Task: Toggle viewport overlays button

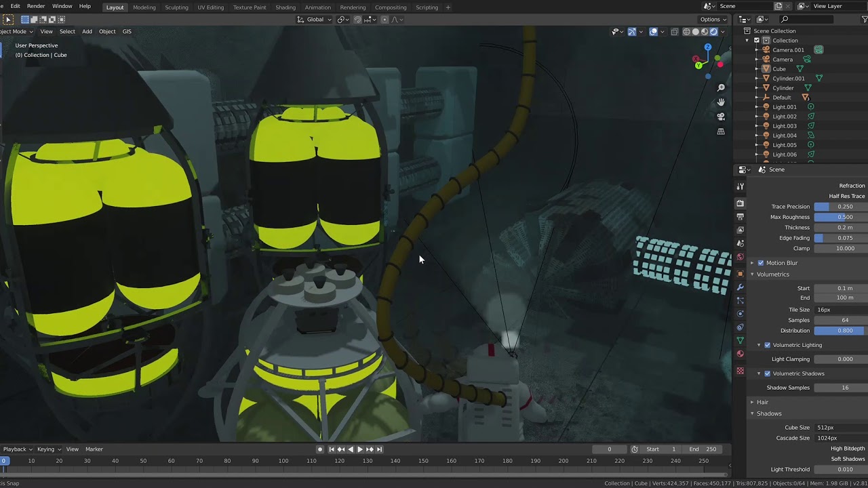Action: tap(653, 32)
